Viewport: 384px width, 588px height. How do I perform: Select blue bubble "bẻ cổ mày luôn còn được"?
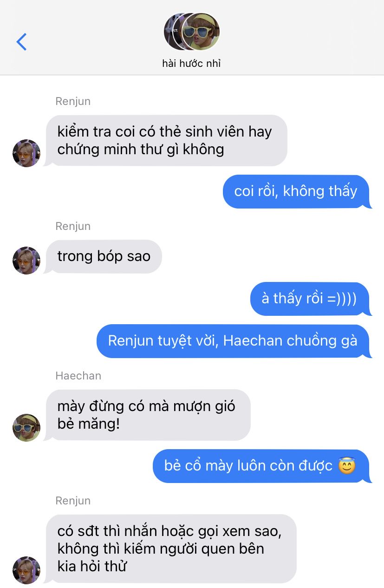point(262,466)
